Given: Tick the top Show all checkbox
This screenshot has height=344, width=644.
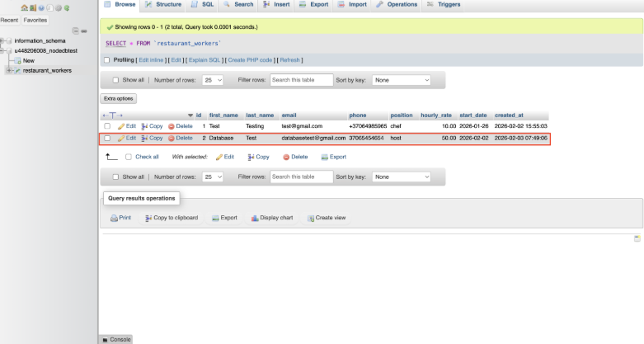Looking at the screenshot, I should pos(115,80).
